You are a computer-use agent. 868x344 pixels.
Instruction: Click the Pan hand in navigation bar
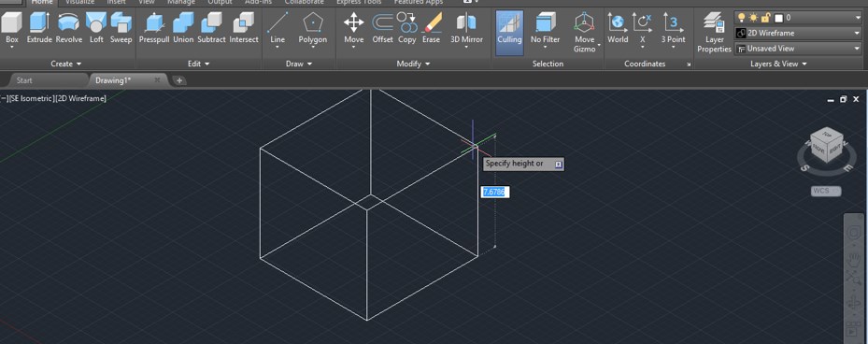pos(853,259)
